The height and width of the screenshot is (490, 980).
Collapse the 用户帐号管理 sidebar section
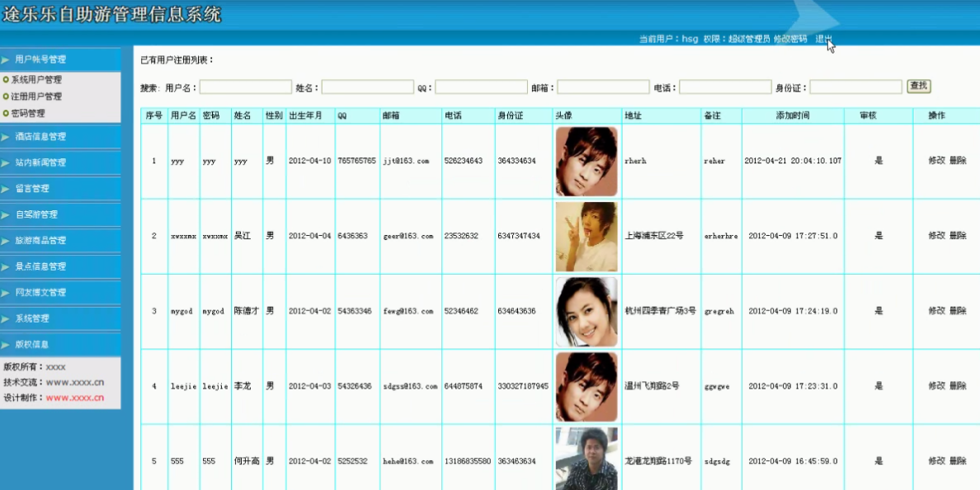[40, 59]
